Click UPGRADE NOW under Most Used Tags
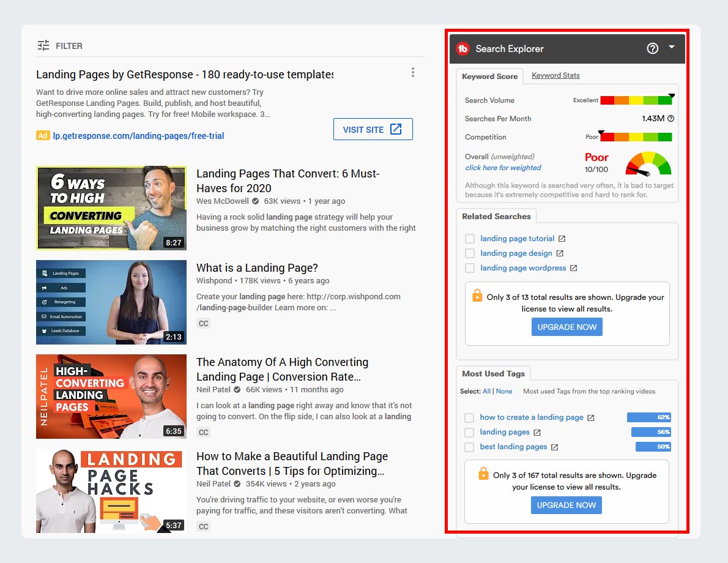This screenshot has width=728, height=563. (x=566, y=505)
